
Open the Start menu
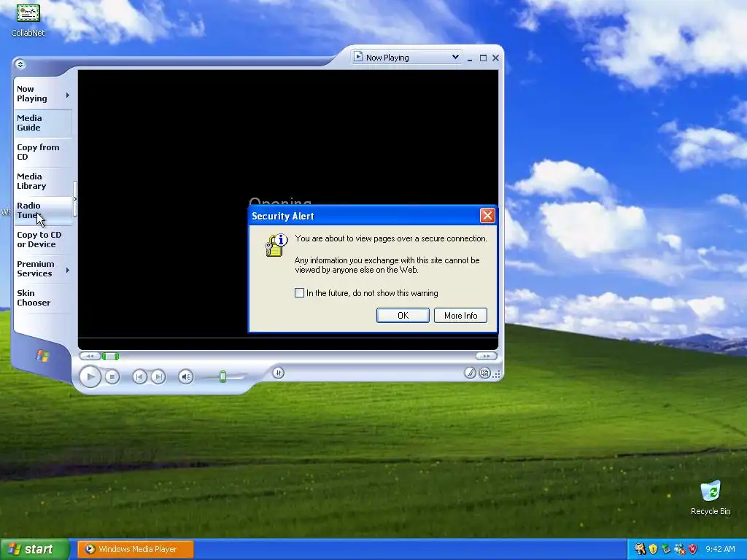coord(35,549)
